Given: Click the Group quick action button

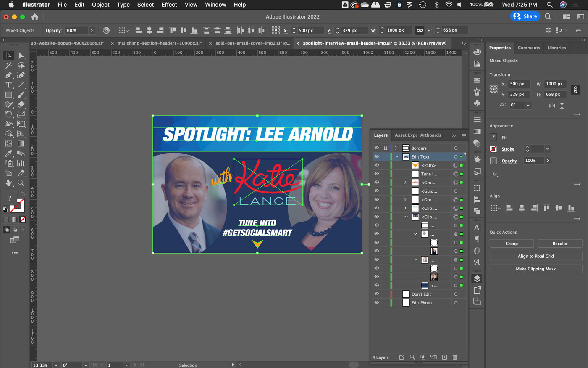Looking at the screenshot, I should tap(512, 244).
